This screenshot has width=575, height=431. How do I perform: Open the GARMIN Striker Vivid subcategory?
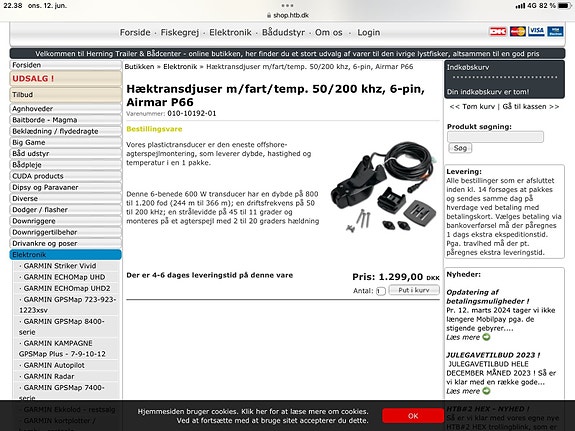tap(60, 266)
